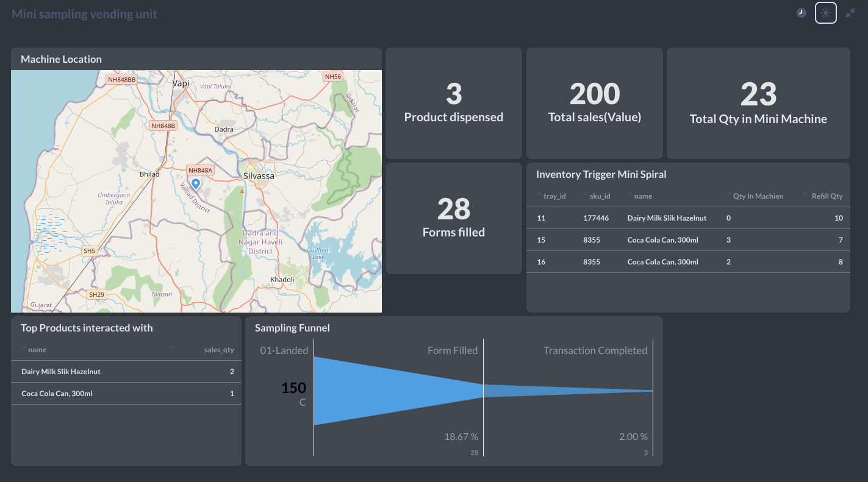This screenshot has width=868, height=482.
Task: Open the auto-refresh clock icon
Action: click(802, 13)
